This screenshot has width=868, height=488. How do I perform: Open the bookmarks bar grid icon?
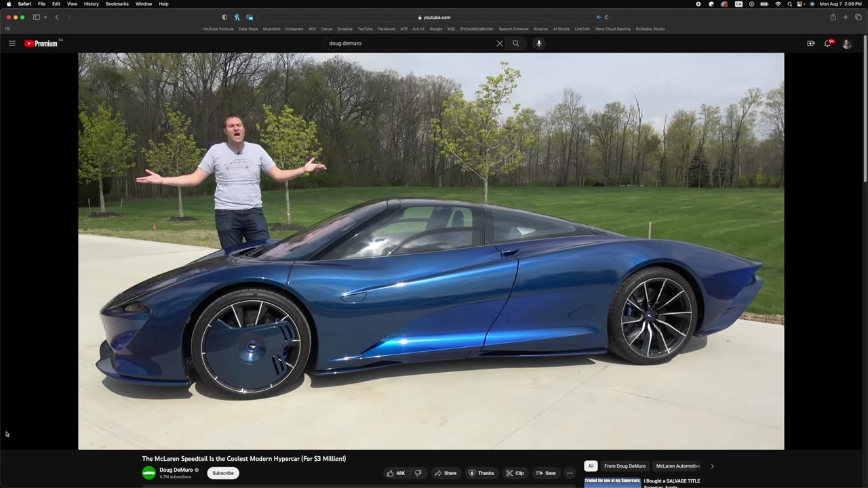pyautogui.click(x=7, y=29)
